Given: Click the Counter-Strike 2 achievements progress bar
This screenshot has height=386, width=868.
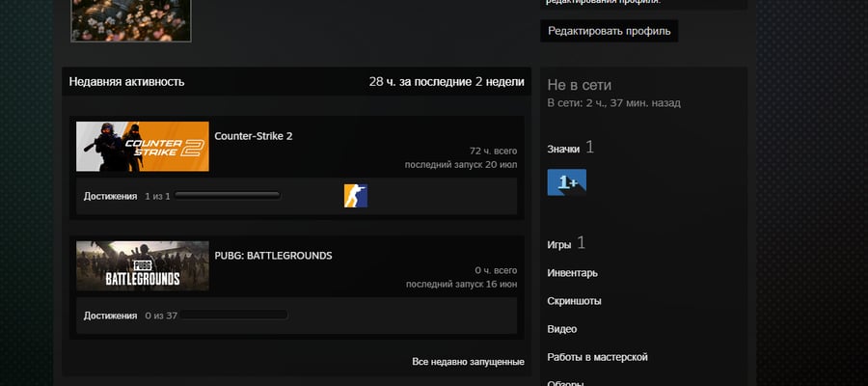Looking at the screenshot, I should 228,196.
